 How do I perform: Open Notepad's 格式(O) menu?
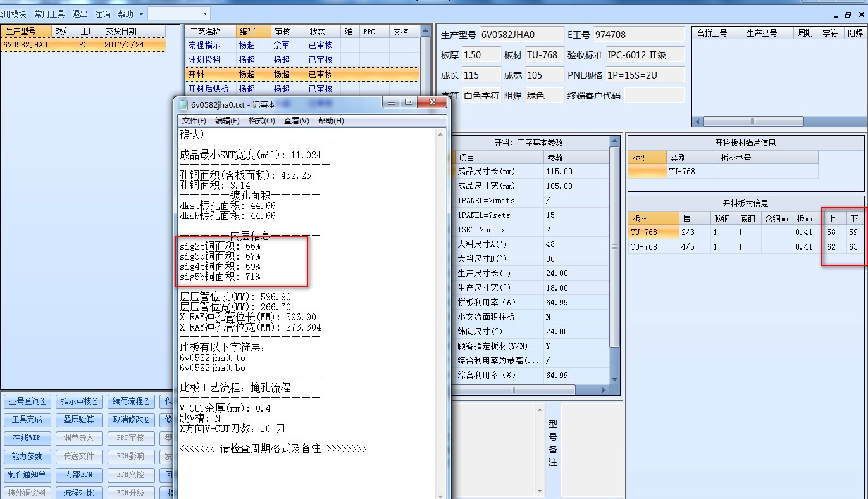pyautogui.click(x=261, y=120)
